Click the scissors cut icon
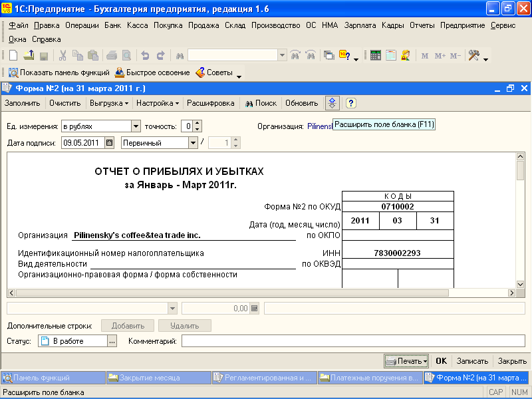This screenshot has height=399, width=532. [63, 55]
